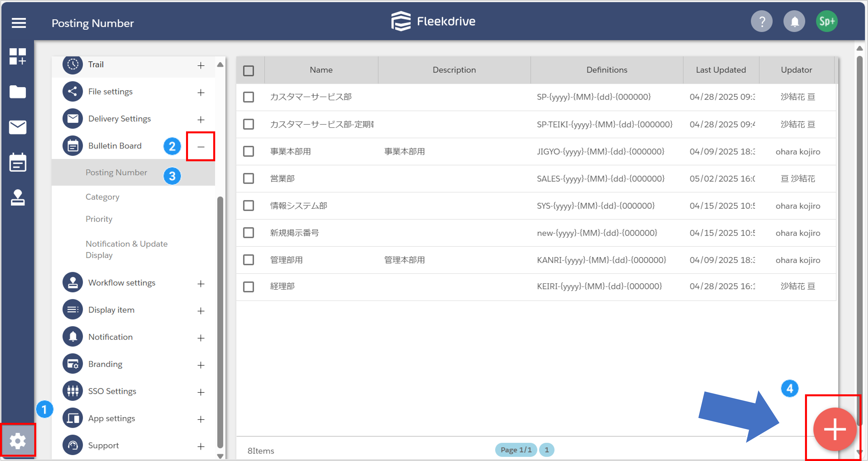Open the help question mark icon

pos(761,22)
